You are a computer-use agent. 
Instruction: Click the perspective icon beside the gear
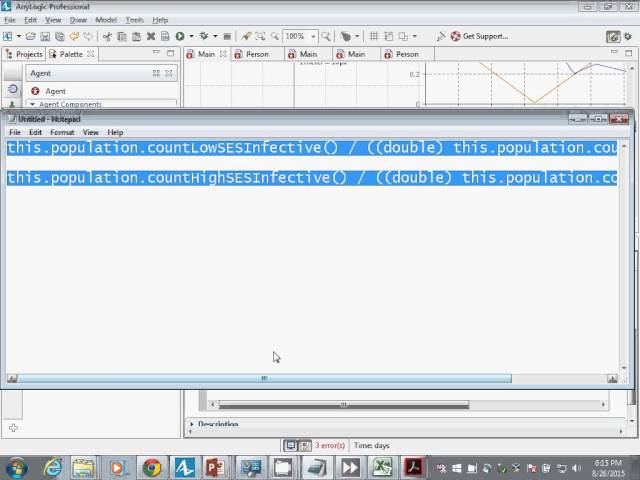click(613, 36)
